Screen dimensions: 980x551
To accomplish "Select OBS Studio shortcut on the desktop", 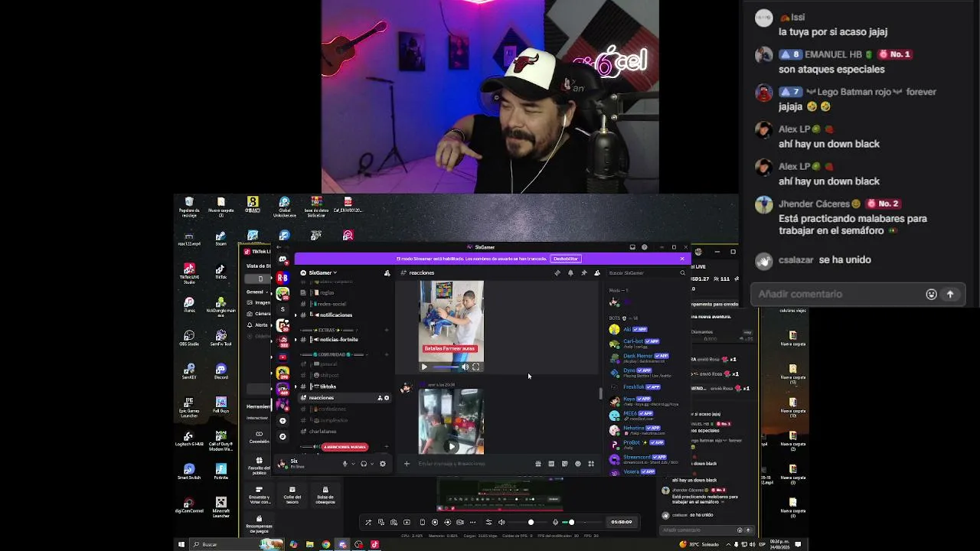I will (189, 337).
